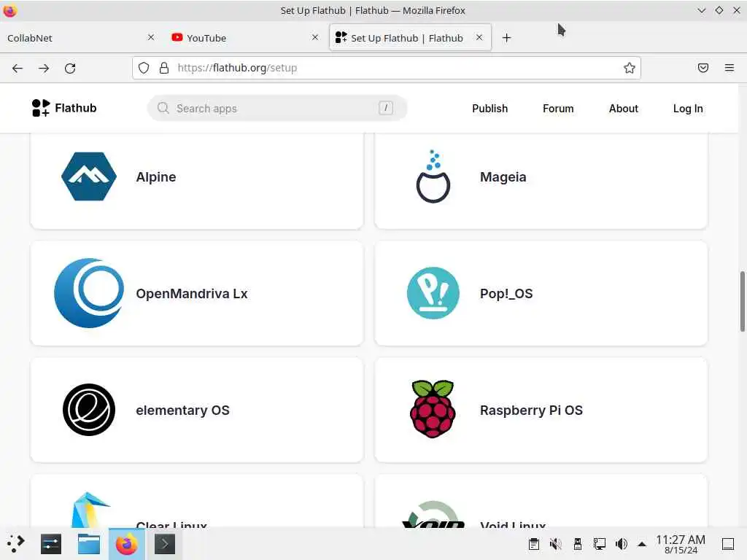Click the Void Linux logo icon
The image size is (747, 560).
[433, 514]
